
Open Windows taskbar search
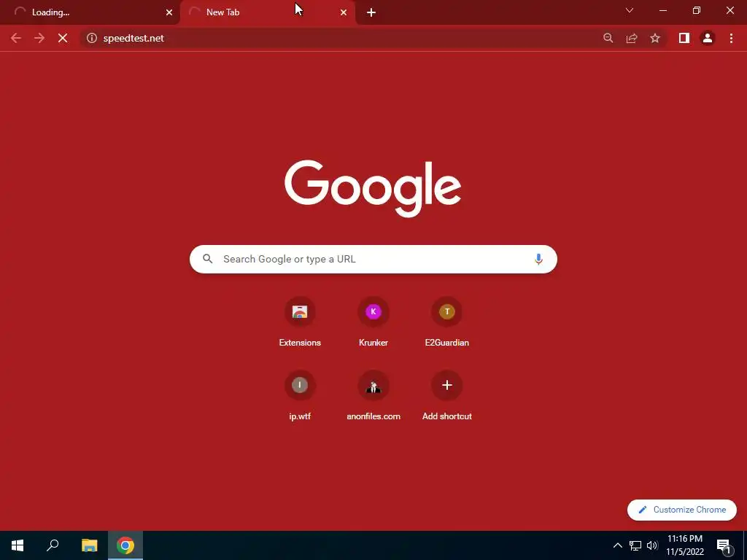(53, 545)
